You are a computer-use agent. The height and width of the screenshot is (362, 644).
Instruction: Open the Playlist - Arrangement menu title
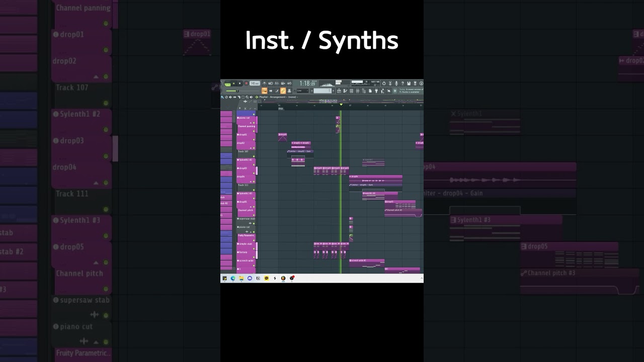coord(278,97)
